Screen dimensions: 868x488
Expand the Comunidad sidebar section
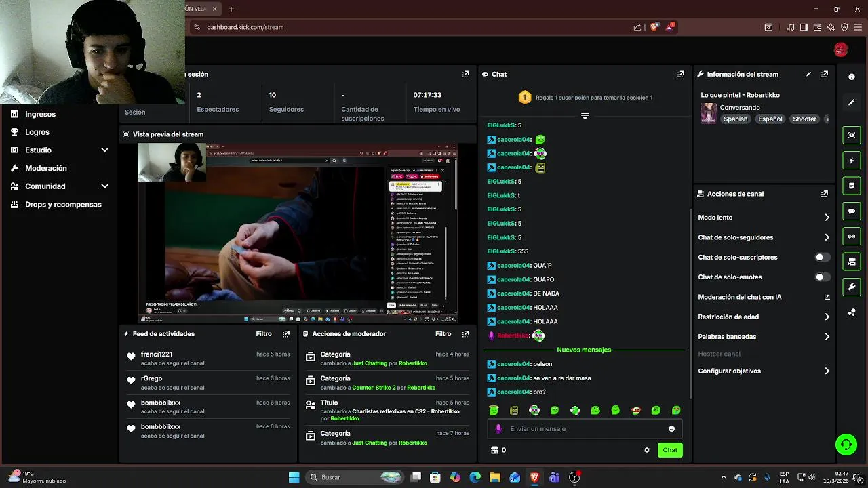pyautogui.click(x=104, y=186)
